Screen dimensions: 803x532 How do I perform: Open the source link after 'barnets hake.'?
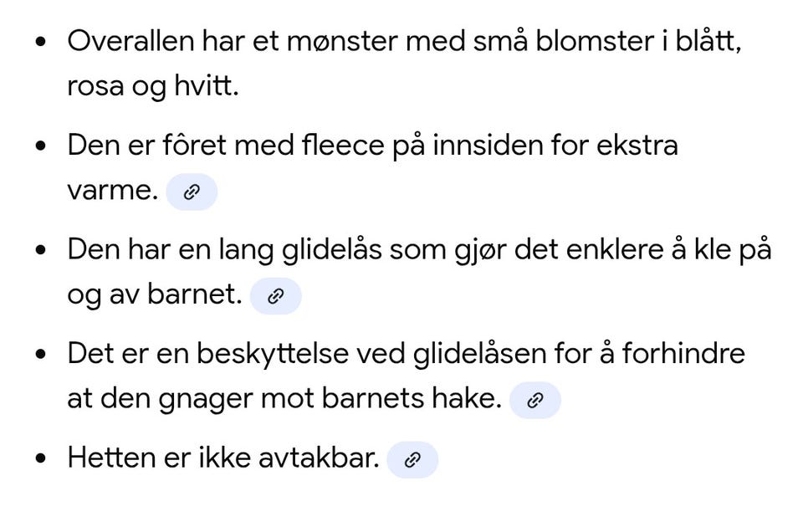pos(535,401)
